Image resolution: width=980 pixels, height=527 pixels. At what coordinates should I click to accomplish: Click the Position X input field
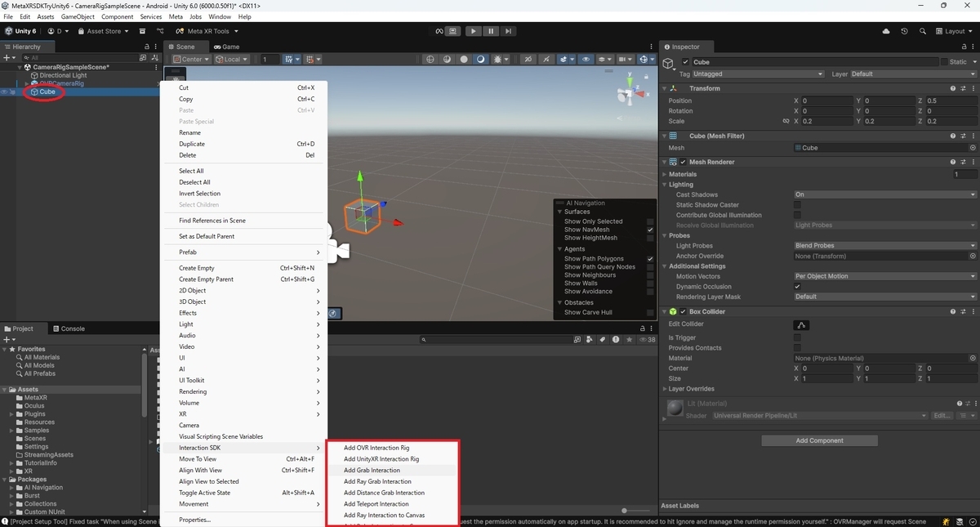[826, 100]
